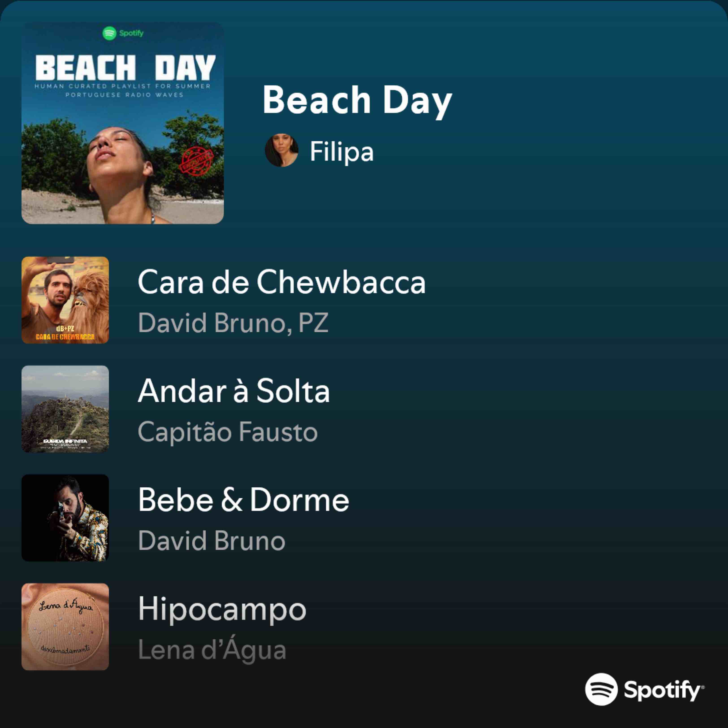
Task: Open Filipa's profile name link
Action: [341, 151]
